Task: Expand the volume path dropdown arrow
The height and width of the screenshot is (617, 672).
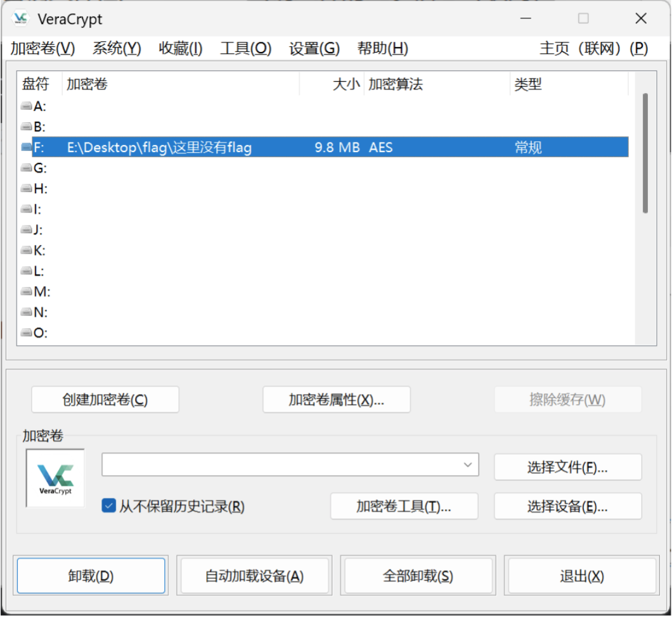Action: tap(468, 465)
